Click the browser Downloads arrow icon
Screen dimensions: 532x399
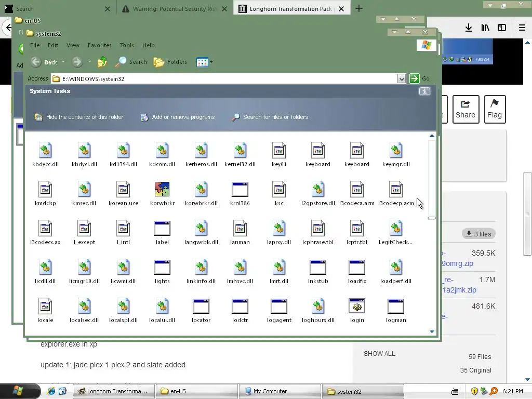pos(468,28)
